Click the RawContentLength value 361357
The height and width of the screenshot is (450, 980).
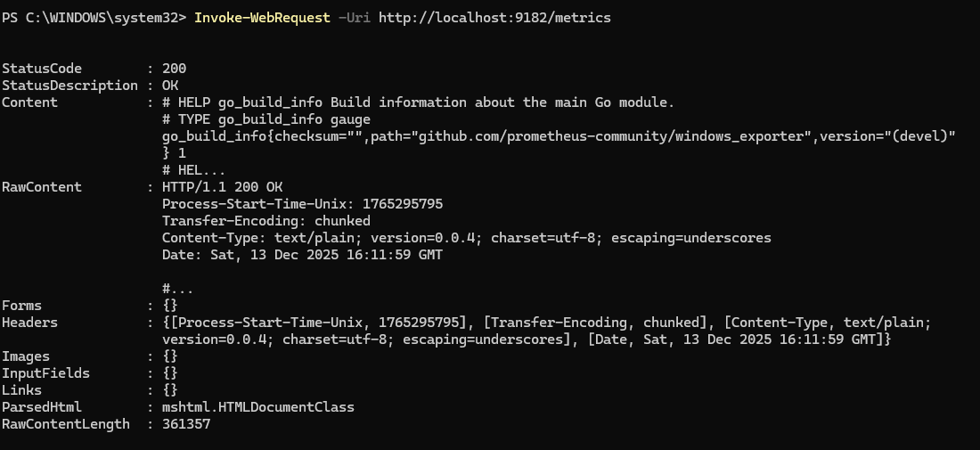coord(186,424)
